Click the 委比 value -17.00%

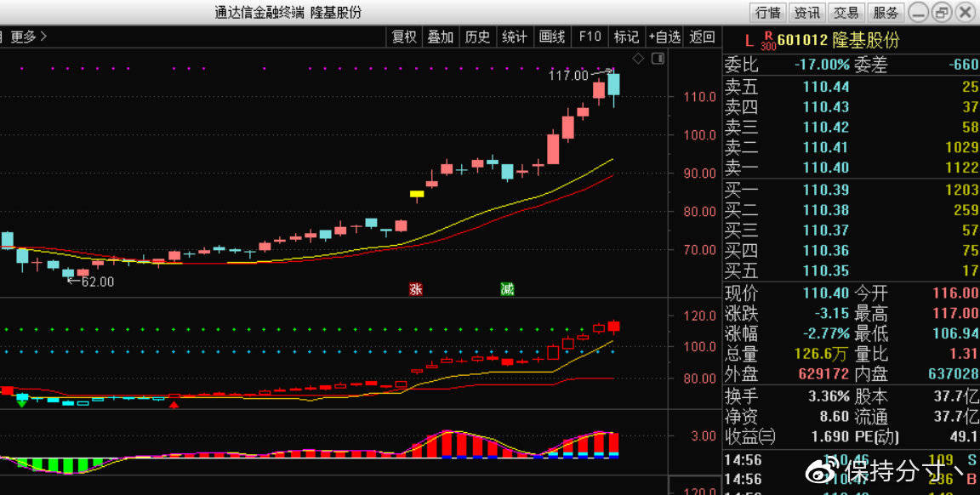822,65
